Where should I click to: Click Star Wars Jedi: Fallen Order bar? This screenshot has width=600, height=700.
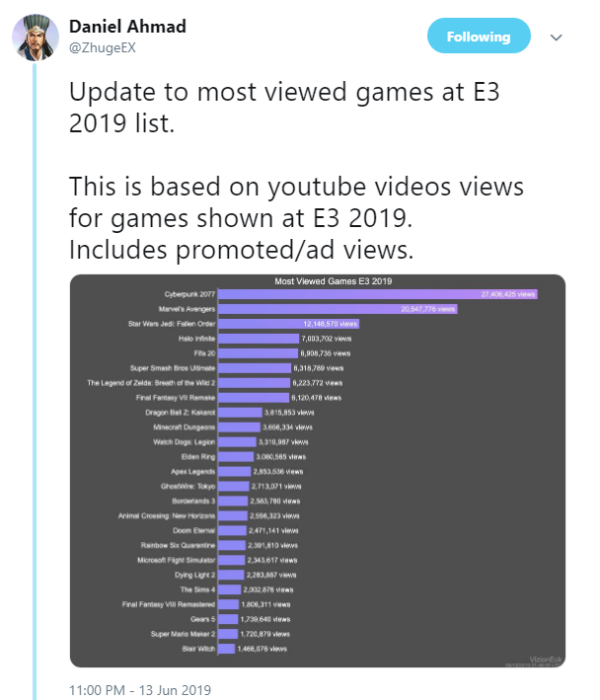pyautogui.click(x=288, y=324)
